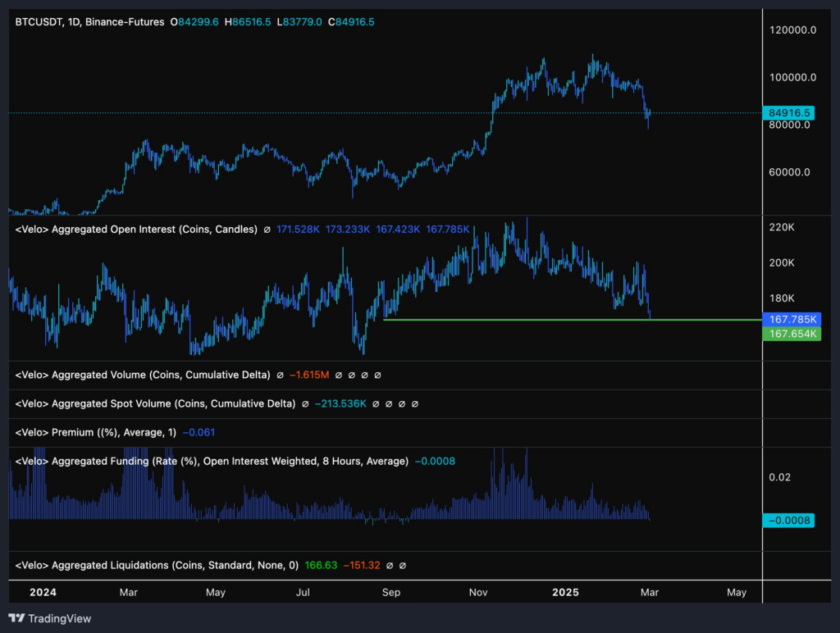Click the Close value C84916.5
Image resolution: width=840 pixels, height=633 pixels.
[x=351, y=22]
